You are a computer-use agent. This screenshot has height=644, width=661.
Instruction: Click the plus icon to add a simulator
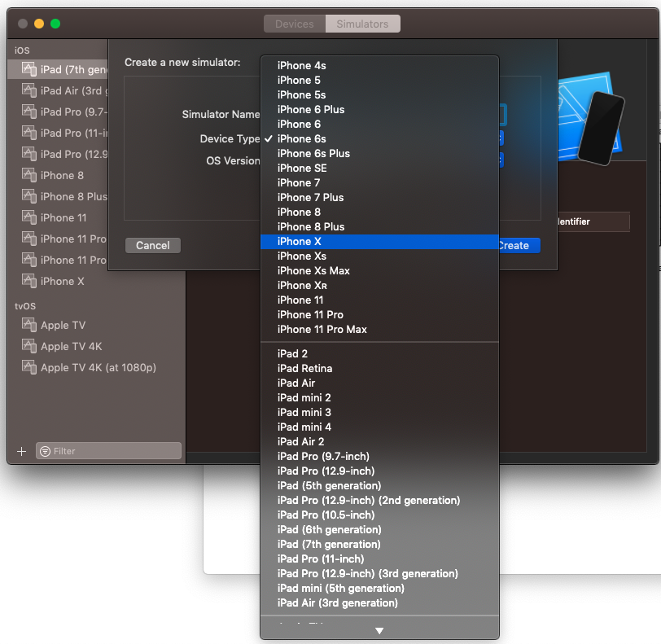tap(20, 450)
